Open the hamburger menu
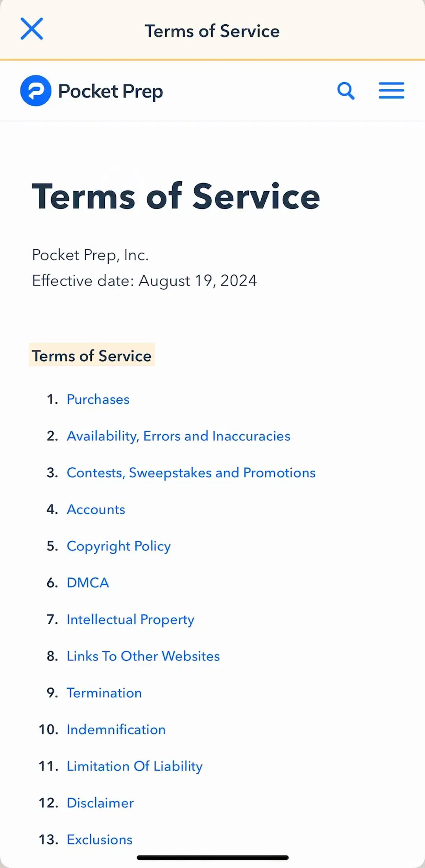 392,90
